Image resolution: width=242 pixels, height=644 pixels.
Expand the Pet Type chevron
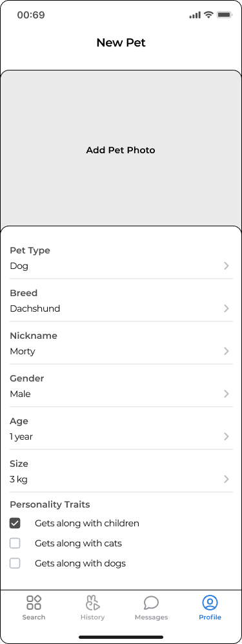click(227, 266)
